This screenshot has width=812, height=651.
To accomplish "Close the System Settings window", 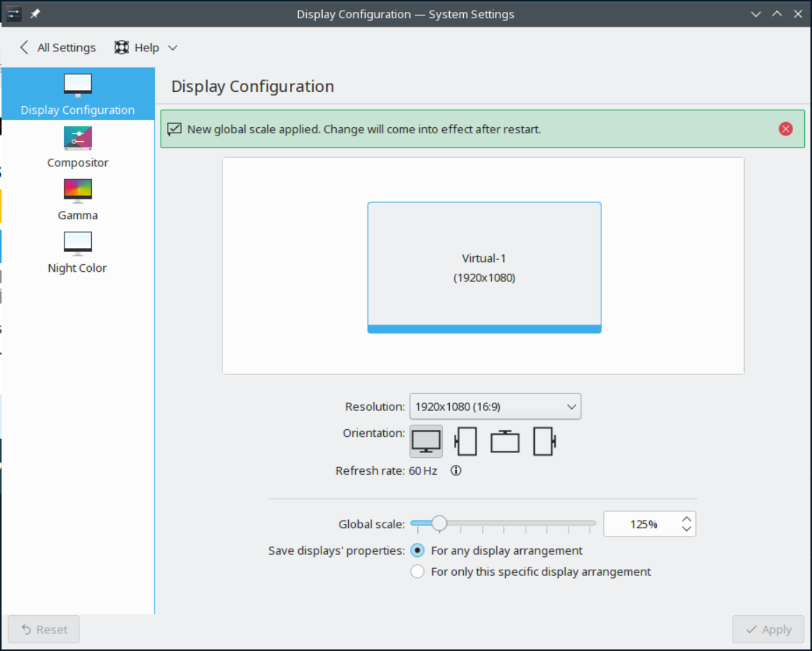I will click(x=798, y=14).
